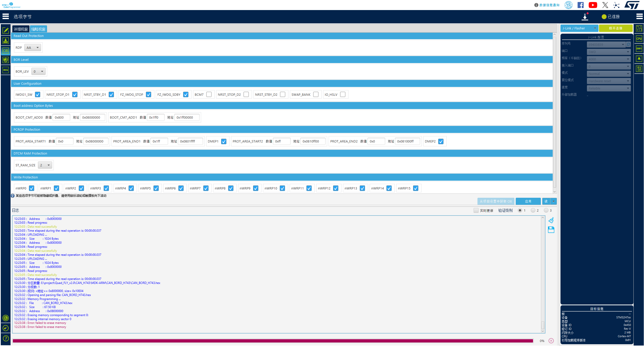Enable the BCM7 checkbox
This screenshot has height=346, width=644.
point(209,94)
